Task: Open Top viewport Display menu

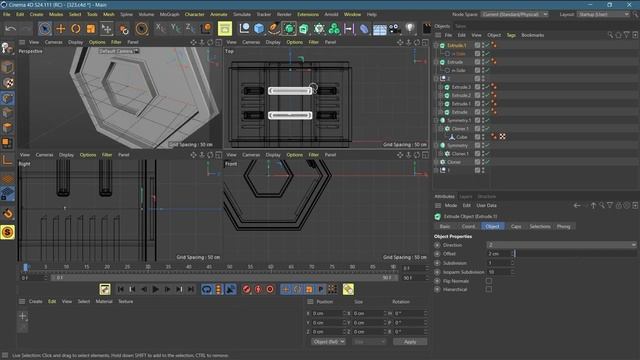Action: tap(273, 42)
